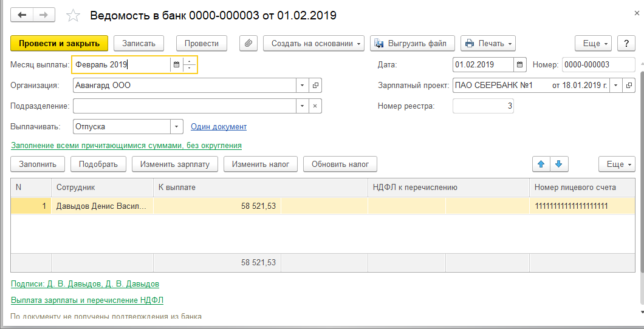
Task: Open help with question mark button
Action: click(x=626, y=43)
